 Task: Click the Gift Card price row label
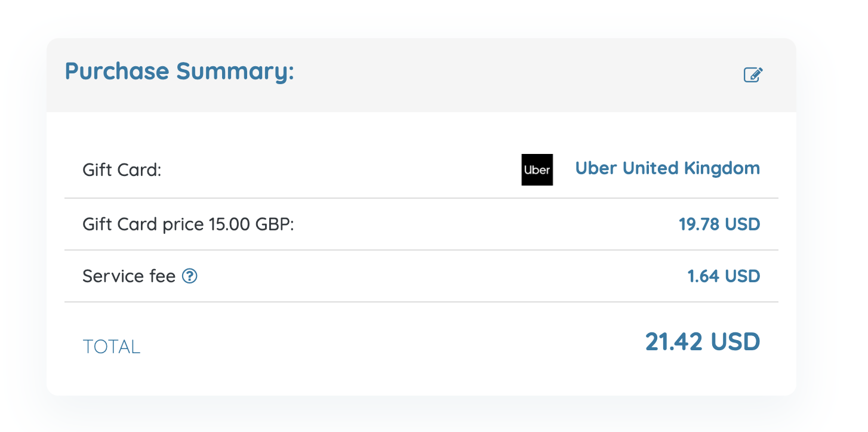pos(189,225)
